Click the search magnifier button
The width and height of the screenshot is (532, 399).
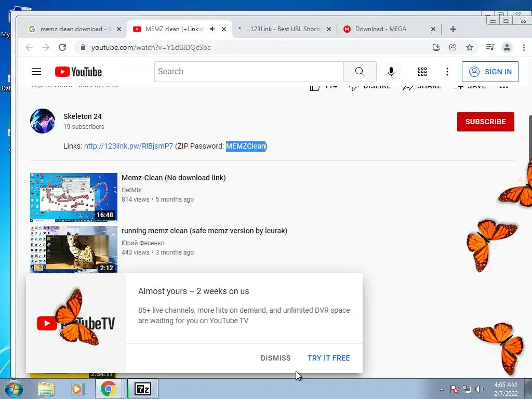tap(360, 72)
